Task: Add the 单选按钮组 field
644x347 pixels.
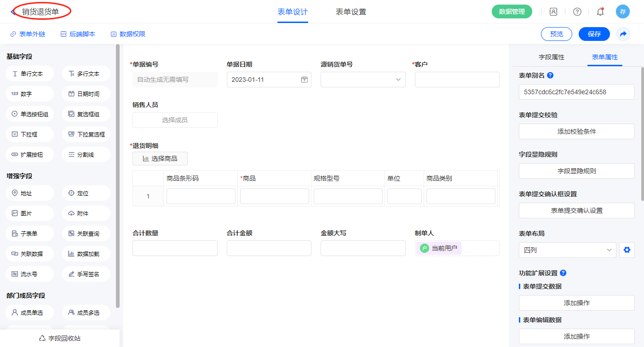Action: 30,114
